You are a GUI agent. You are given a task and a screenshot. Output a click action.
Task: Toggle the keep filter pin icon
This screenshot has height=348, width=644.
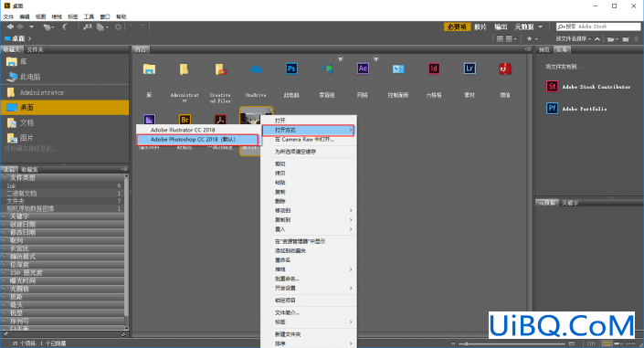5,334
